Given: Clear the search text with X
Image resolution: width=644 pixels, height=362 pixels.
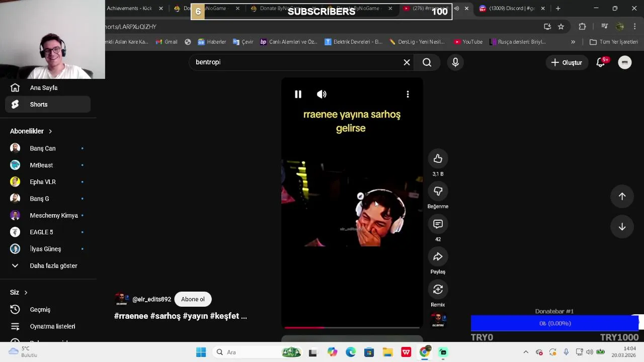Looking at the screenshot, I should (x=407, y=62).
